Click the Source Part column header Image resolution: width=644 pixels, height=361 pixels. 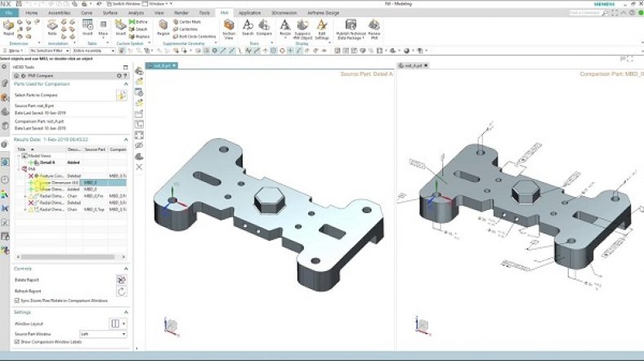[96, 149]
